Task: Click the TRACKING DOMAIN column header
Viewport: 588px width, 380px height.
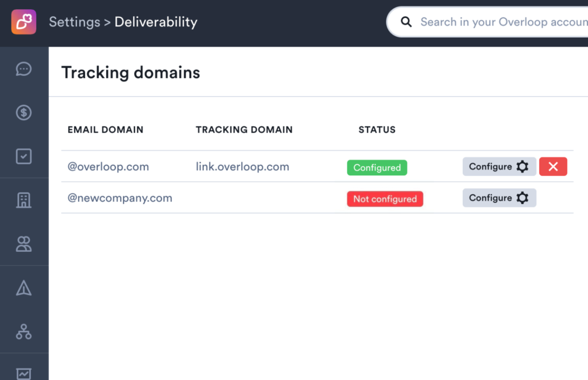Action: 244,129
